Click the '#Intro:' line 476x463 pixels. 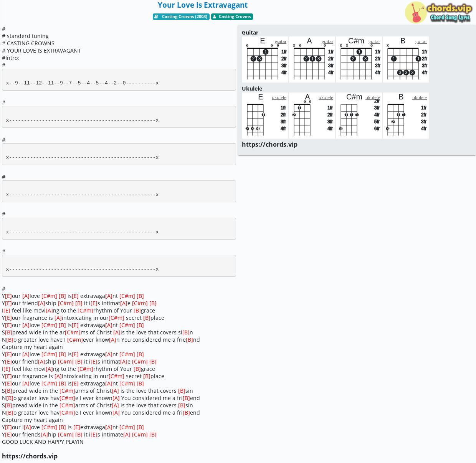pos(10,58)
